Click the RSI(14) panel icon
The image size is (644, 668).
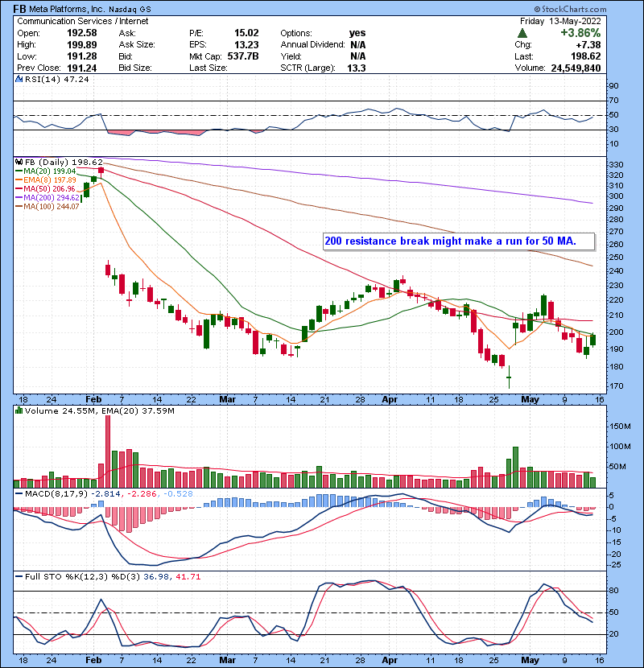coord(19,79)
